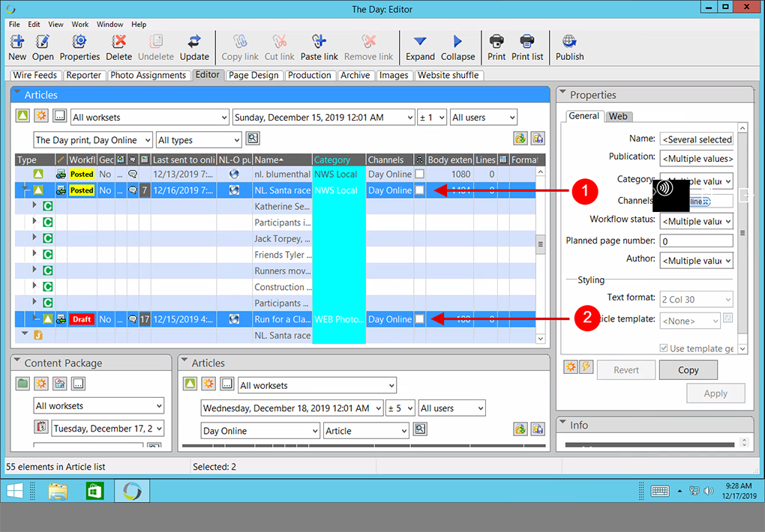Click the Update toolbar icon
Viewport: 765px width, 532px height.
194,47
